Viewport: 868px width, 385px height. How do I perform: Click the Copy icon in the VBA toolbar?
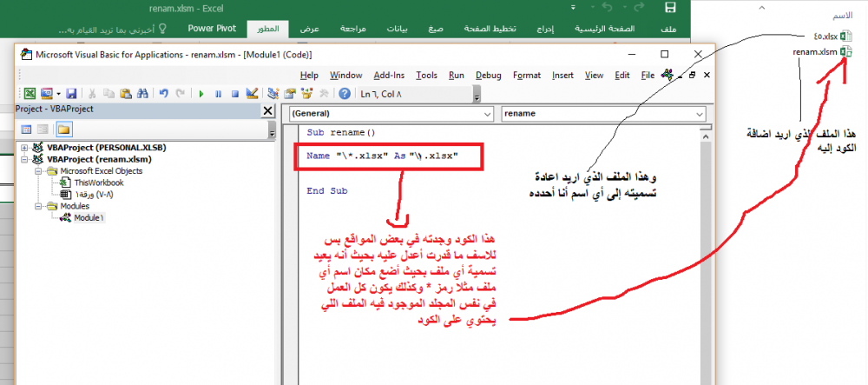[109, 94]
